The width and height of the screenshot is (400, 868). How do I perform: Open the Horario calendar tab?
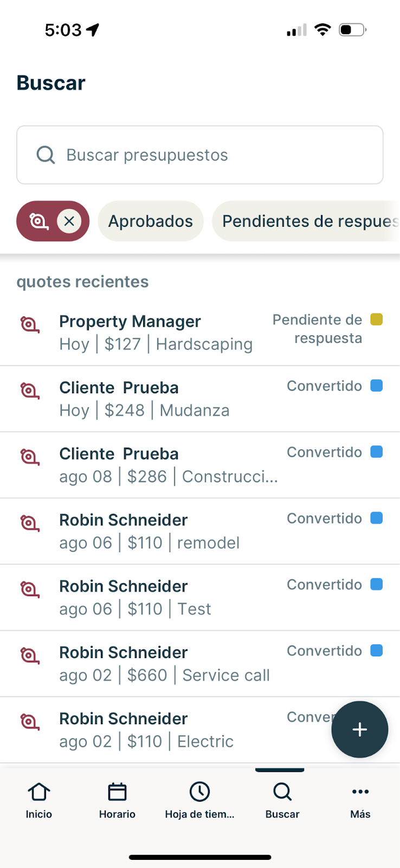[x=117, y=800]
